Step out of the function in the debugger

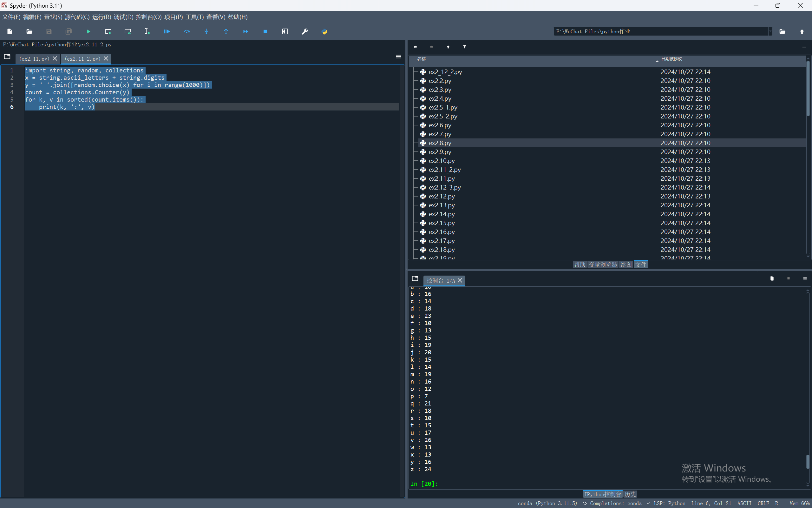(x=226, y=31)
